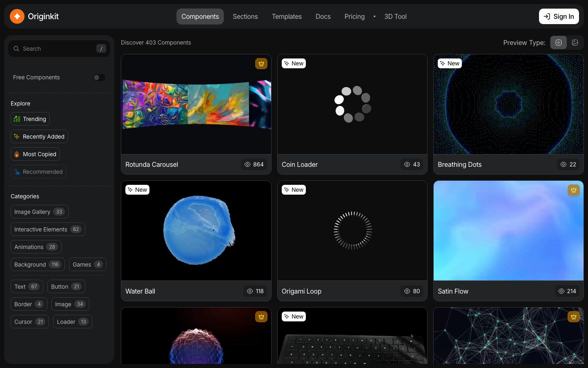This screenshot has width=588, height=368.
Task: Toggle the Free Components switch
Action: (x=99, y=77)
